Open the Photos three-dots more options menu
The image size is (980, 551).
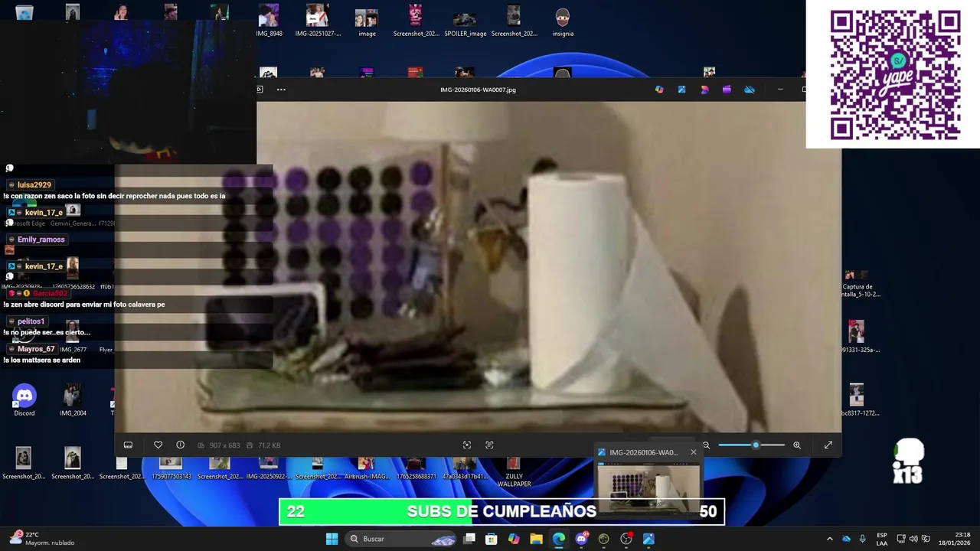(x=281, y=90)
